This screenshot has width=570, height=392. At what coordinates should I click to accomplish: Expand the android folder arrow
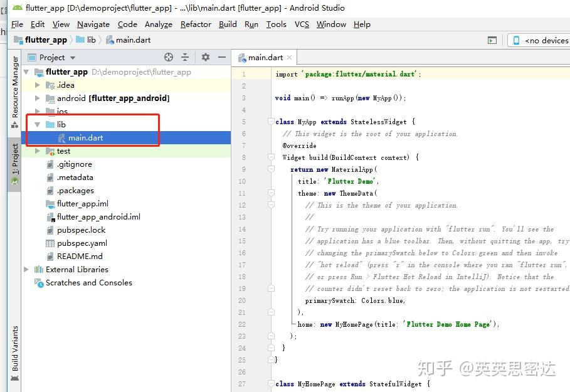[37, 98]
